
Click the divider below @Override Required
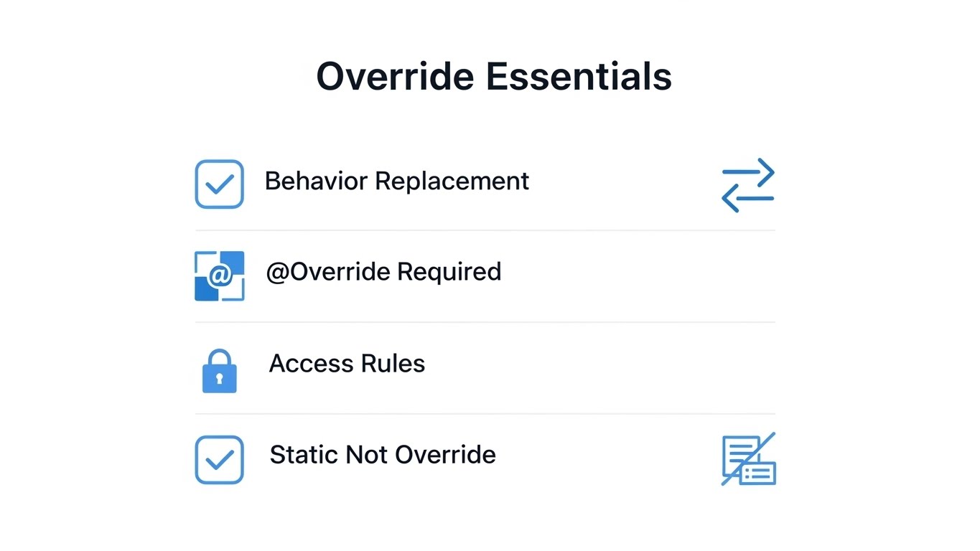(x=485, y=322)
